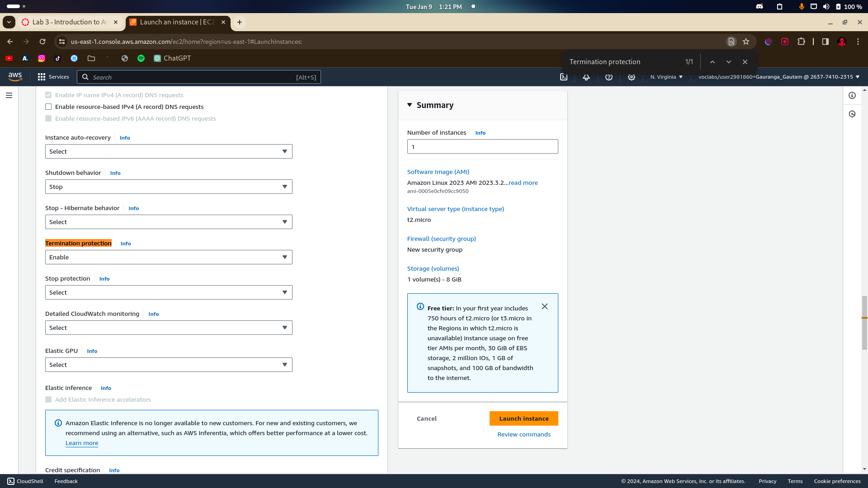The width and height of the screenshot is (868, 488).
Task: Open the Termination protection dropdown
Action: 169,258
